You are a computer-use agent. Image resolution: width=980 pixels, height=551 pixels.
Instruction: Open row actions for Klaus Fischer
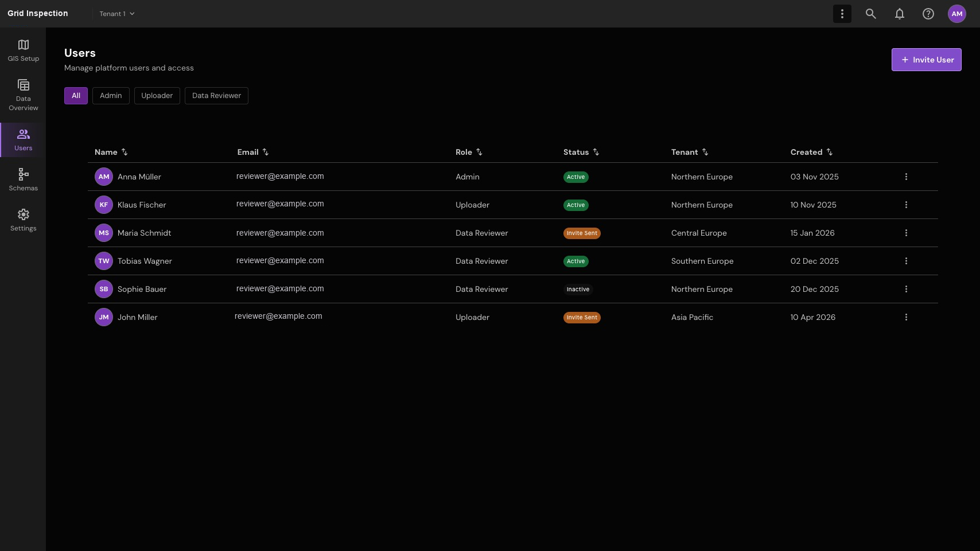click(x=907, y=205)
